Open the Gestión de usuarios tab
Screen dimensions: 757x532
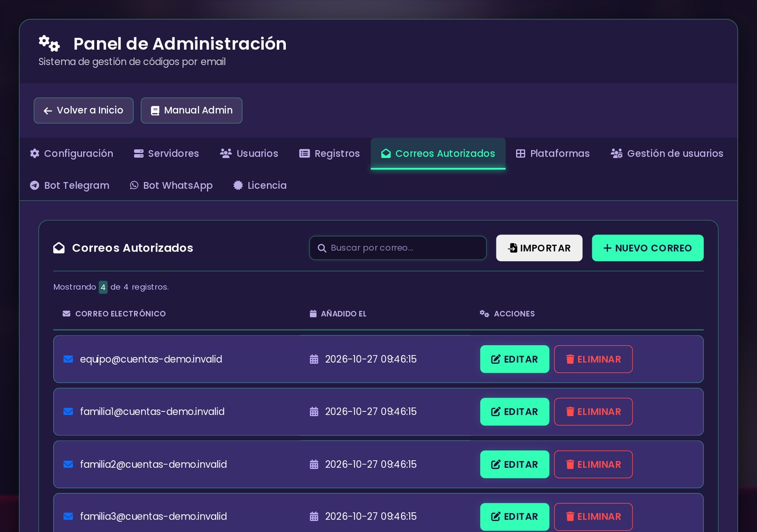[667, 154]
